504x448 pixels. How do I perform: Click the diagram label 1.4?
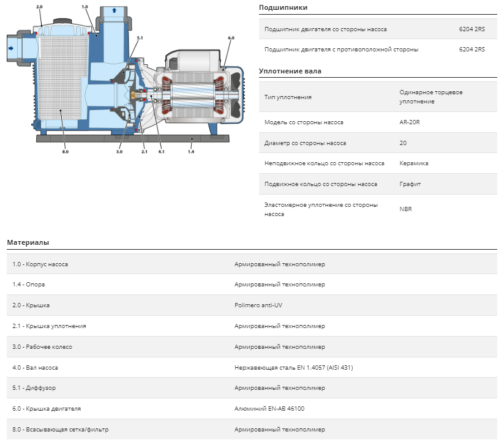[191, 152]
